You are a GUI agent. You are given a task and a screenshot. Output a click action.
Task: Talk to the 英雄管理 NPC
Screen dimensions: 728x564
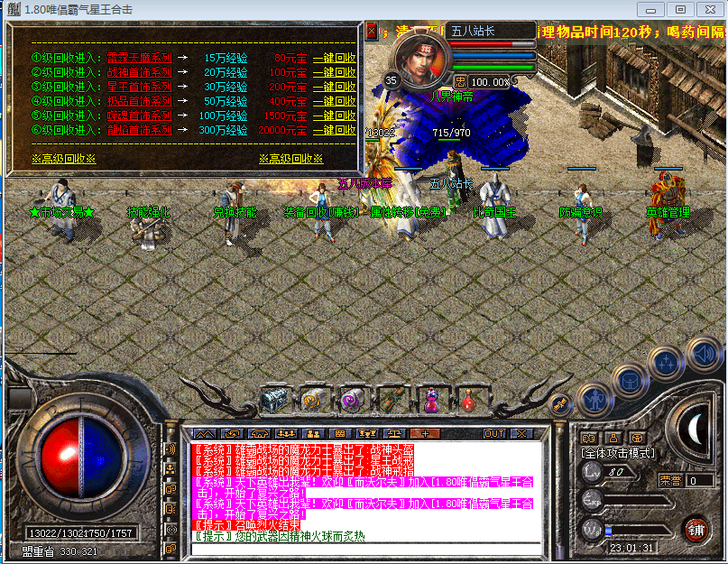(x=668, y=205)
